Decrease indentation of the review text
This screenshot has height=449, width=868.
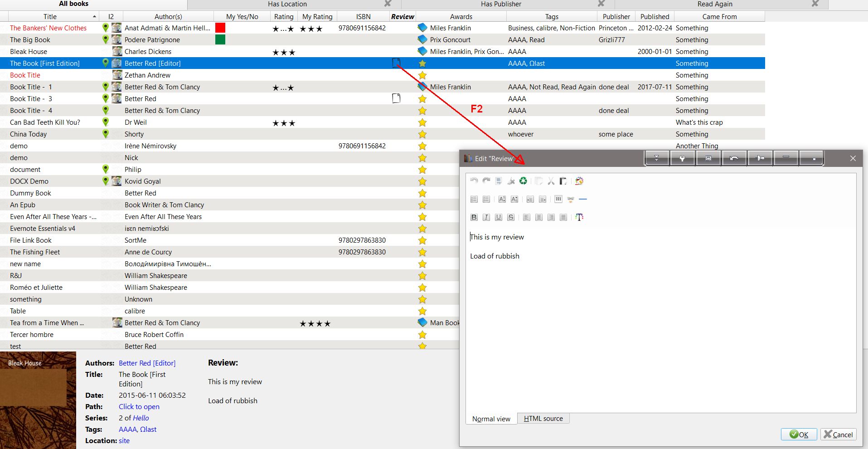click(543, 199)
